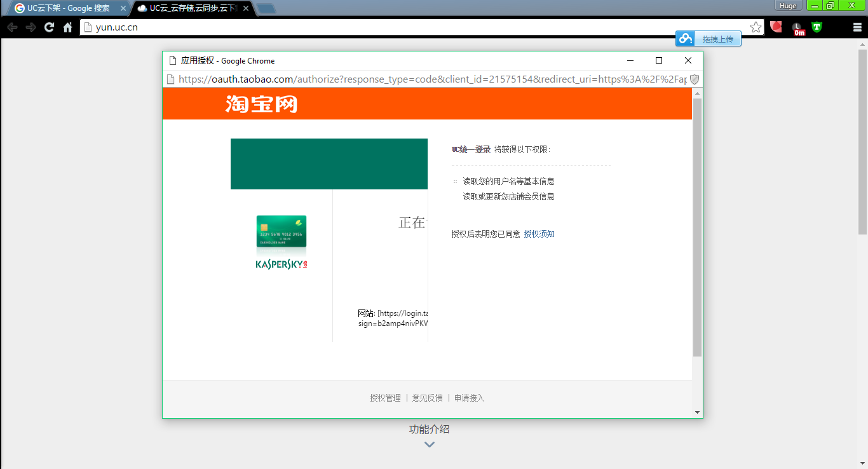
Task: Click the browser forward arrow
Action: click(x=31, y=27)
